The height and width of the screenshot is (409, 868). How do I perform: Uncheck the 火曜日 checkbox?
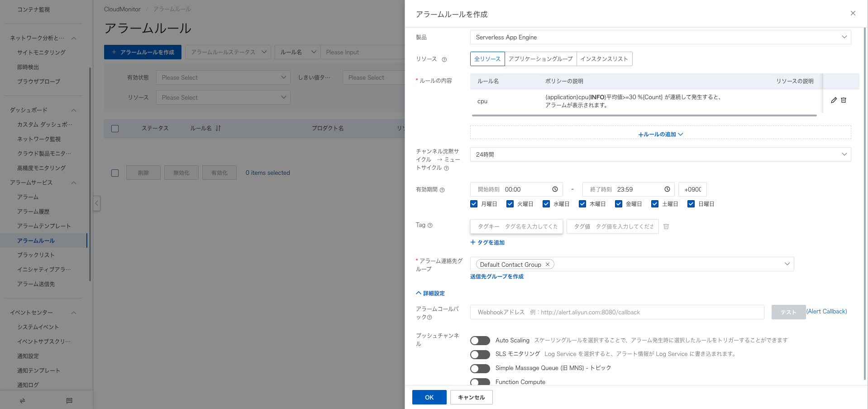(510, 204)
